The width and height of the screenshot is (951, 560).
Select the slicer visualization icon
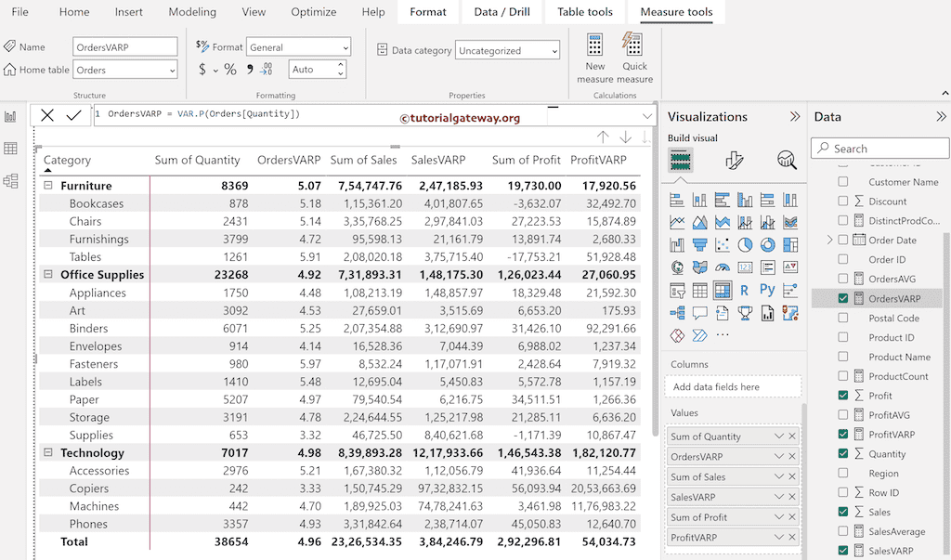pos(677,290)
